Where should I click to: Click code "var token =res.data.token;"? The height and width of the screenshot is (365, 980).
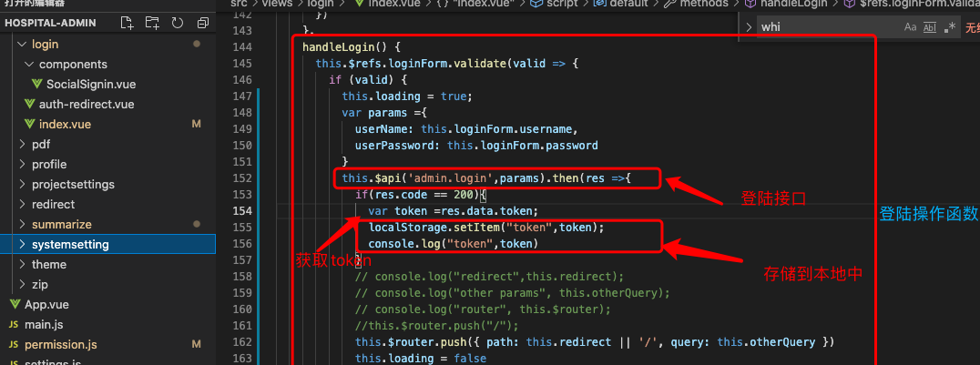point(454,210)
